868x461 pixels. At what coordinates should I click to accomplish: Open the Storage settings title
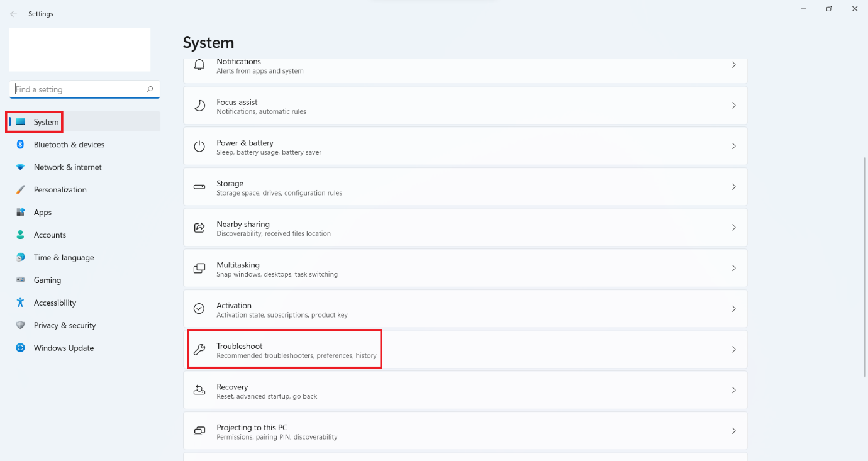230,184
